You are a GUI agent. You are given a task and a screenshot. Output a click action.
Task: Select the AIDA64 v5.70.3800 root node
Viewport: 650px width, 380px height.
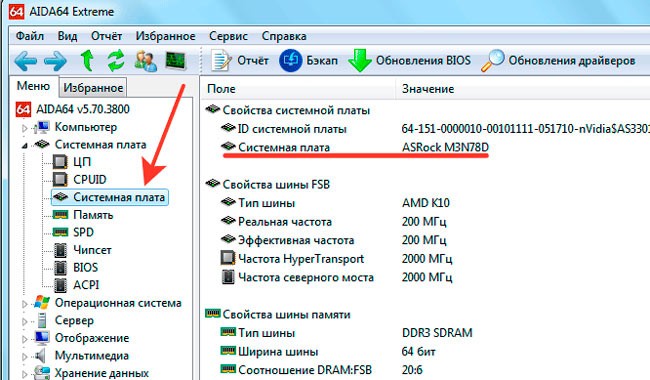point(82,109)
